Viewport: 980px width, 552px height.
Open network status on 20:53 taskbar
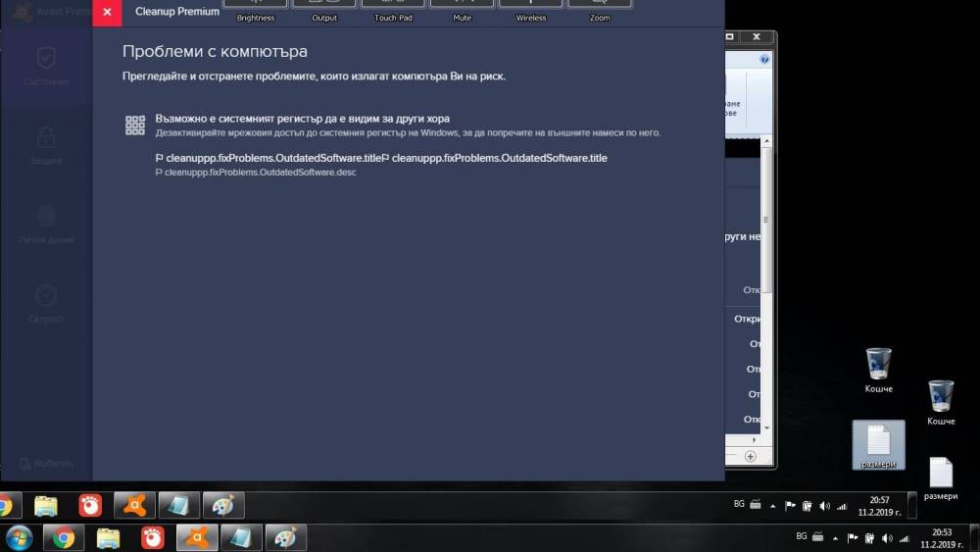[x=904, y=538]
